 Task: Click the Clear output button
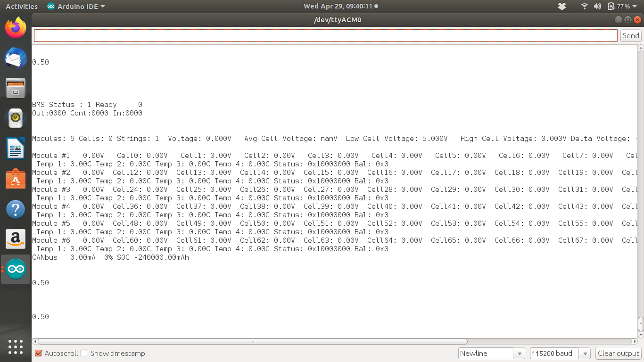(618, 354)
